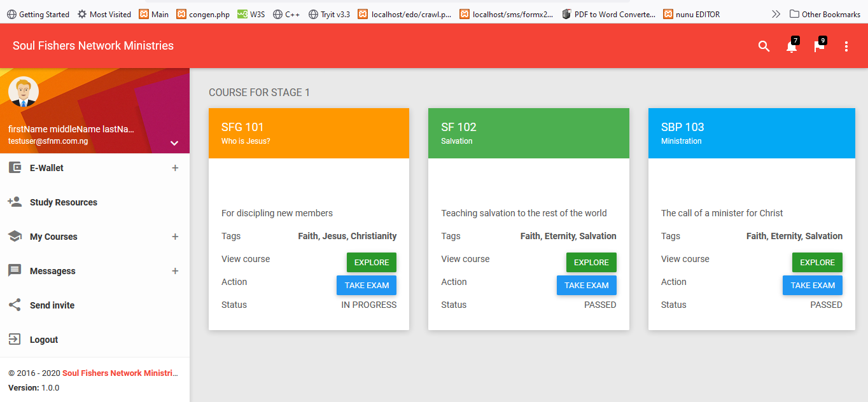This screenshot has width=868, height=402.
Task: Open the three-dot more options menu
Action: coord(846,46)
